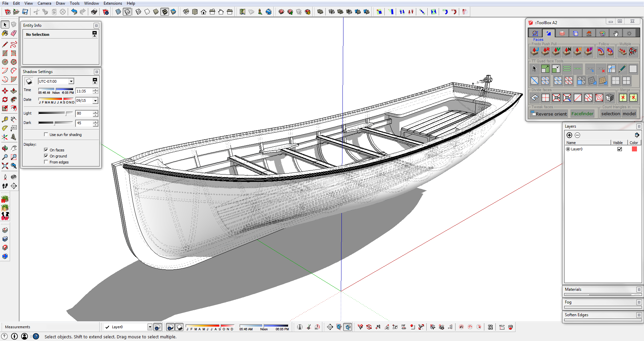The height and width of the screenshot is (341, 644).
Task: Choose the Zoom Extents tool
Action: click(x=5, y=166)
